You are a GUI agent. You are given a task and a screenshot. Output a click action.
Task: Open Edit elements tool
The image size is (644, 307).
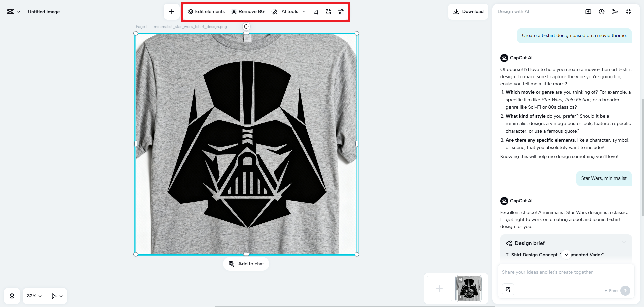point(206,12)
